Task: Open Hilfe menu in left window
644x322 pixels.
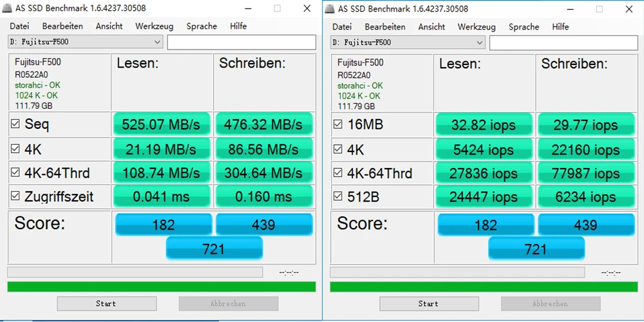Action: pos(238,26)
